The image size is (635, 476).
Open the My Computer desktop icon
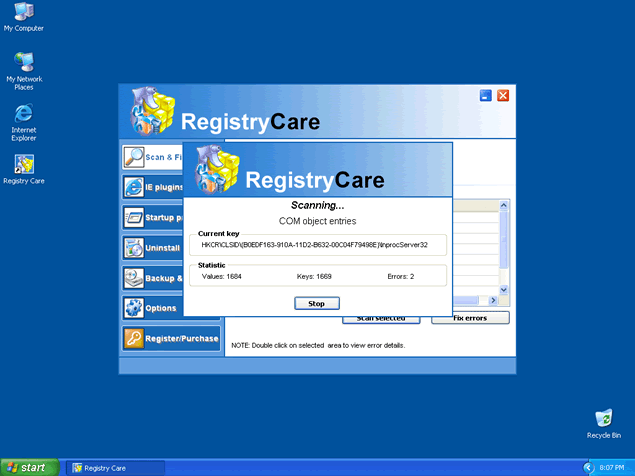click(23, 12)
